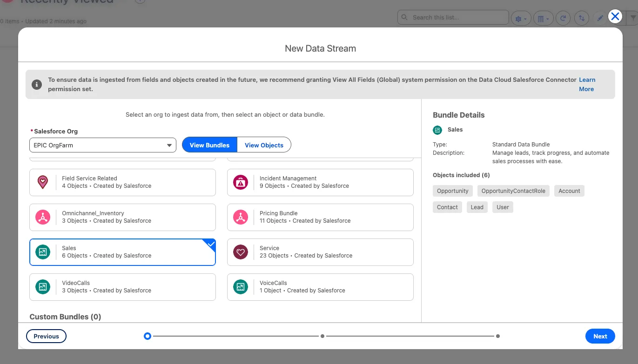
Task: Switch to the View Bundles tab
Action: [209, 145]
